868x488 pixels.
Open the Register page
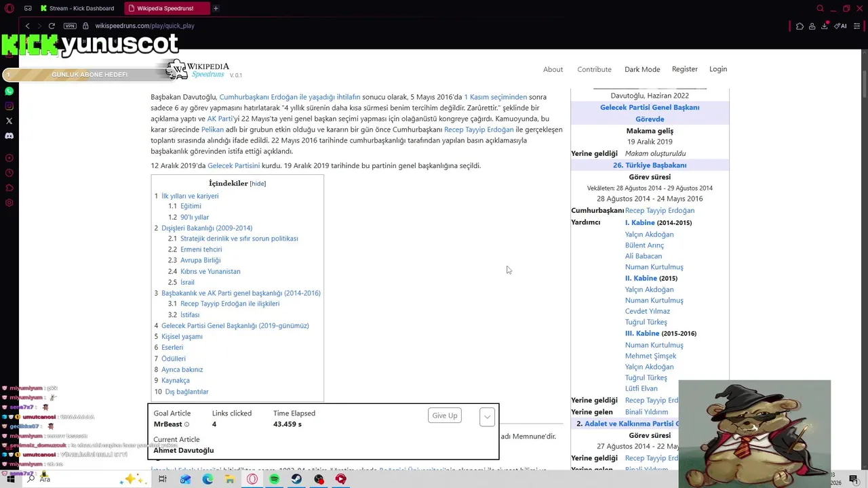click(x=685, y=69)
